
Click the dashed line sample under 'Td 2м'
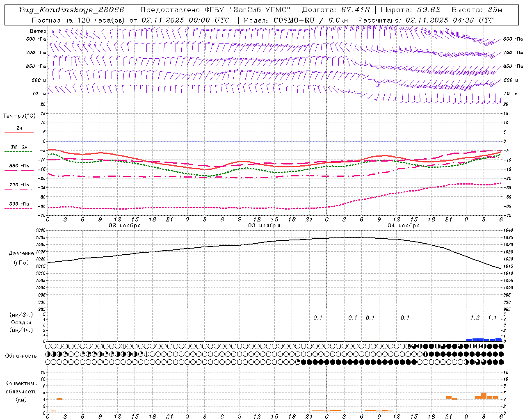click(18, 152)
